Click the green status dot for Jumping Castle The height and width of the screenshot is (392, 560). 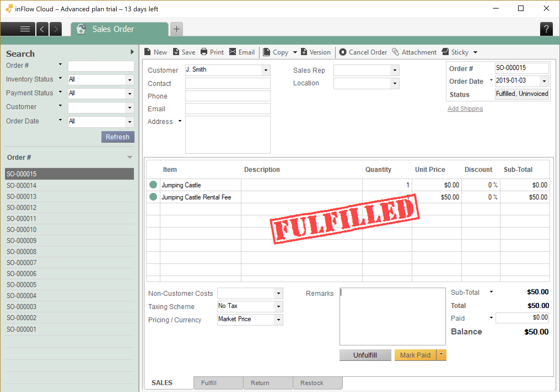[153, 185]
